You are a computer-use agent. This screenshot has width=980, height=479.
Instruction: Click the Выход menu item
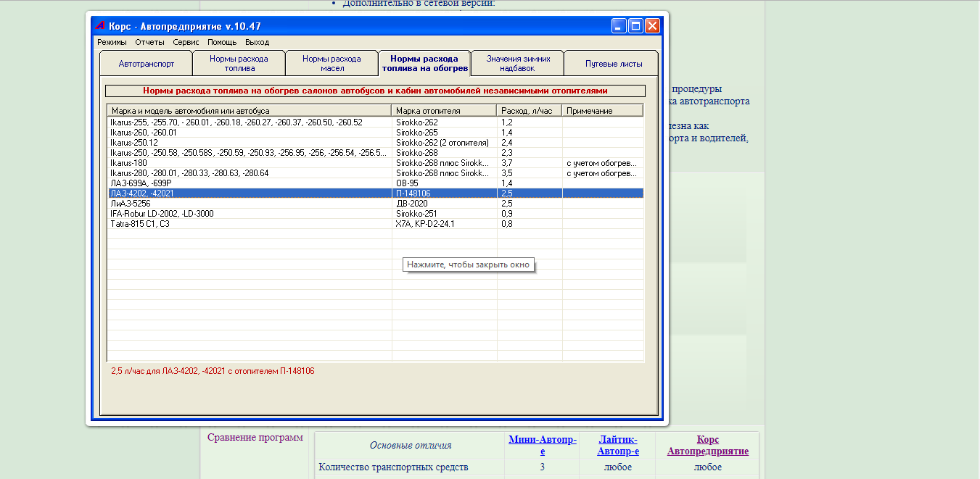[257, 42]
